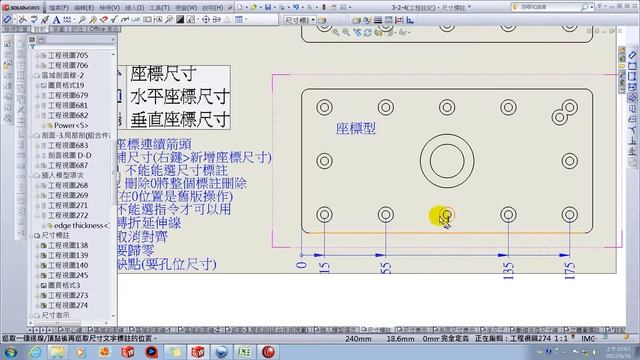Insert a Center Mark
Viewport: 640px width, 360px height.
(x=206, y=19)
